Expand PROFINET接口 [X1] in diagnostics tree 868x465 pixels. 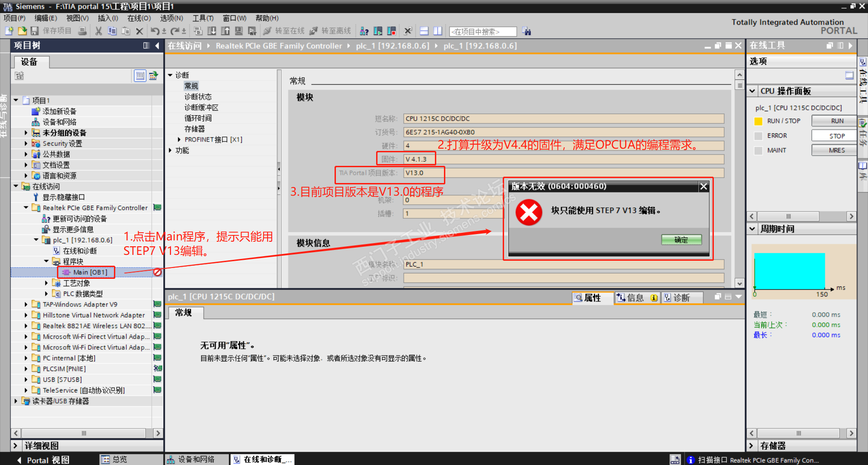click(x=179, y=140)
